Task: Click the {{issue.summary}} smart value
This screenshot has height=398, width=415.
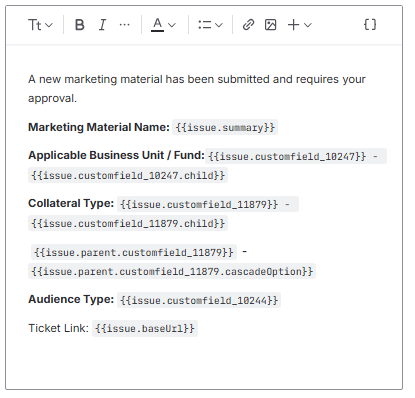Action: coord(225,127)
